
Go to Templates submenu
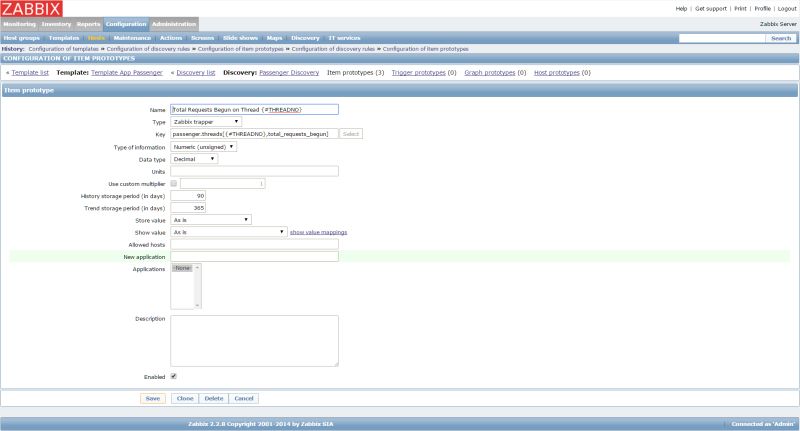(x=64, y=38)
